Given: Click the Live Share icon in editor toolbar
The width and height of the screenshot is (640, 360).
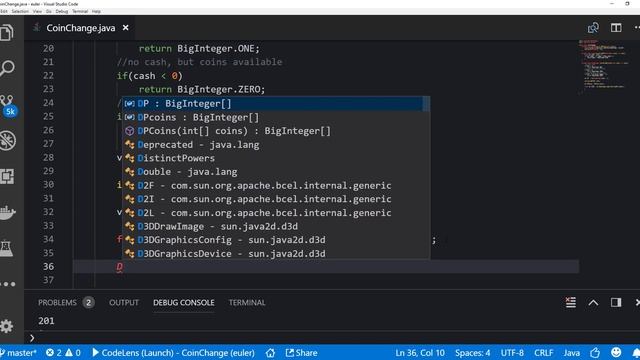Looking at the screenshot, I should click(593, 28).
